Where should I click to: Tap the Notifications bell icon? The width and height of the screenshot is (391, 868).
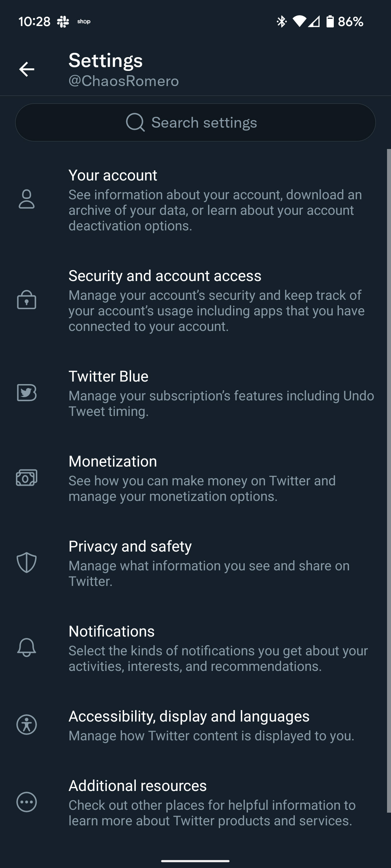[x=26, y=647]
